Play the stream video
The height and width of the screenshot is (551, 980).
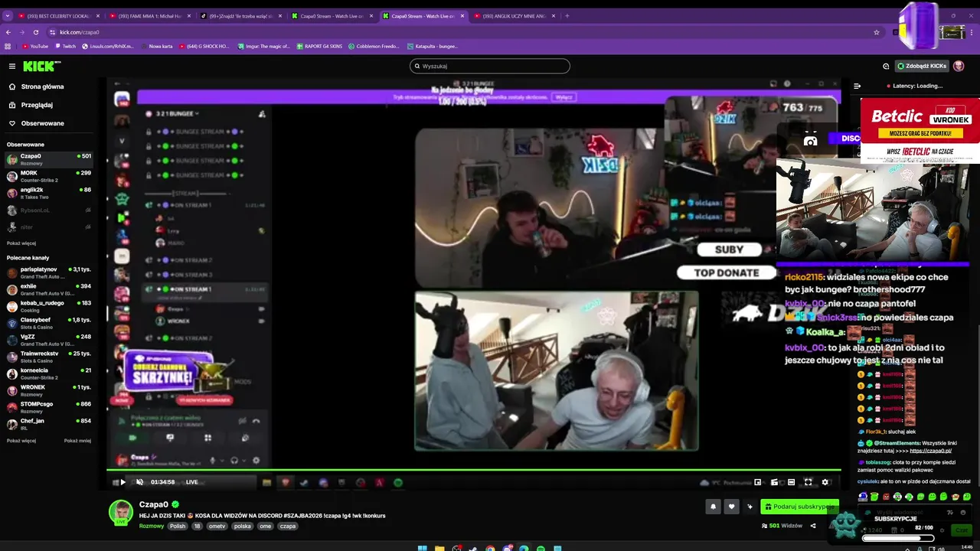point(122,482)
